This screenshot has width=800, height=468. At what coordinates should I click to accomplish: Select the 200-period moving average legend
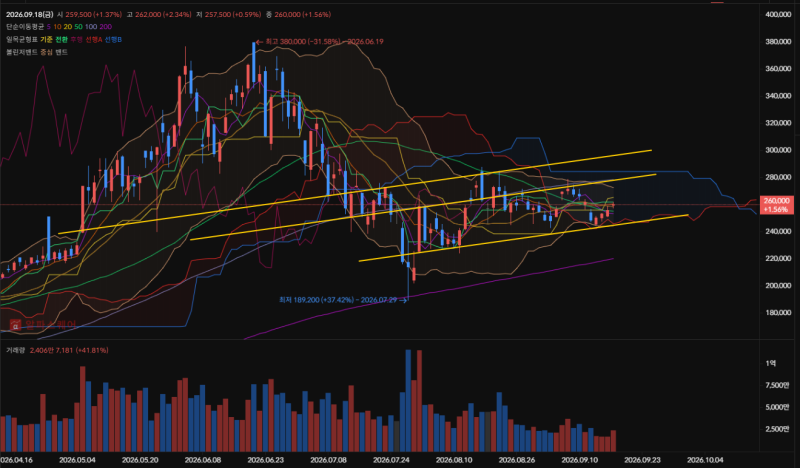coord(106,27)
